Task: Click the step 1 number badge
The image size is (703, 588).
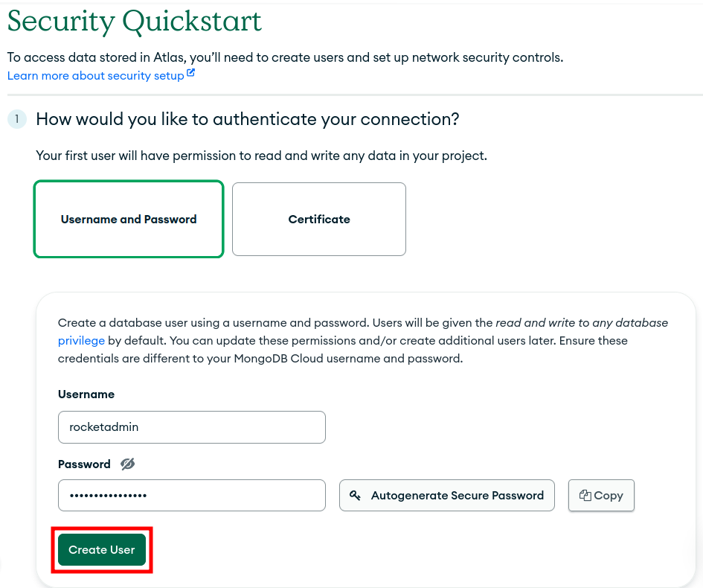Action: coord(16,119)
